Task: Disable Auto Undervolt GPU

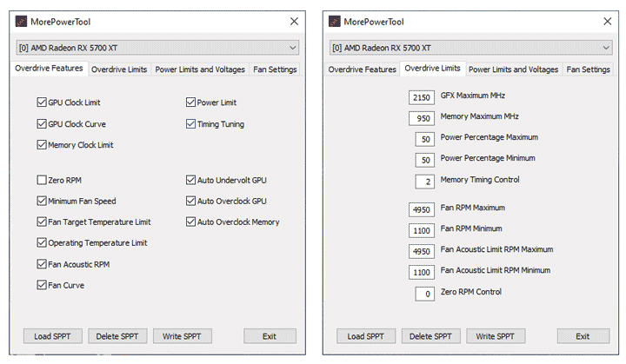Action: [190, 180]
